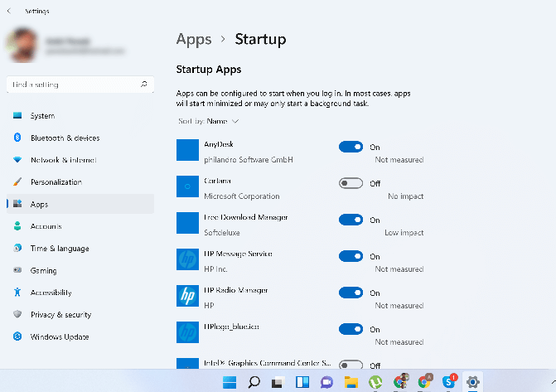Click the Free Download Manager app icon

[x=187, y=223]
